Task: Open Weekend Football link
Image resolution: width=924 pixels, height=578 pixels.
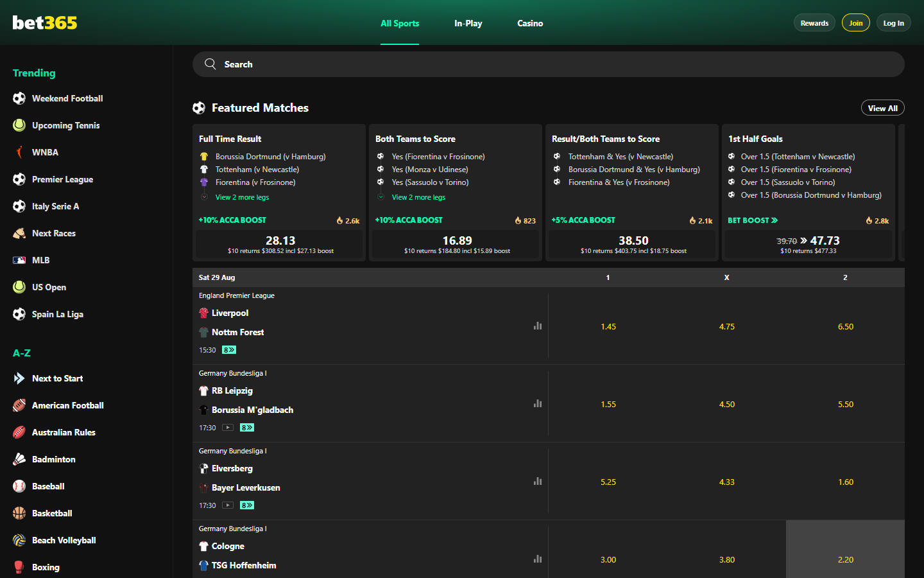Action: coord(67,98)
